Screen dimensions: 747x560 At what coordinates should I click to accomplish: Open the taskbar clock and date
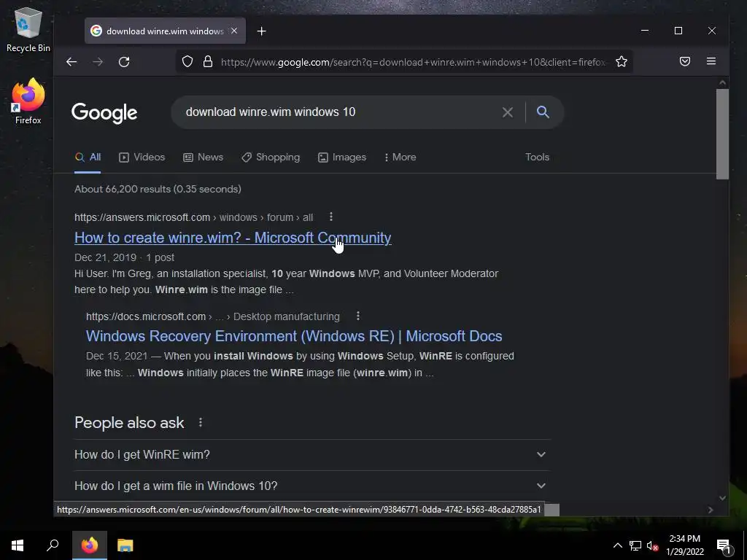[x=684, y=545]
